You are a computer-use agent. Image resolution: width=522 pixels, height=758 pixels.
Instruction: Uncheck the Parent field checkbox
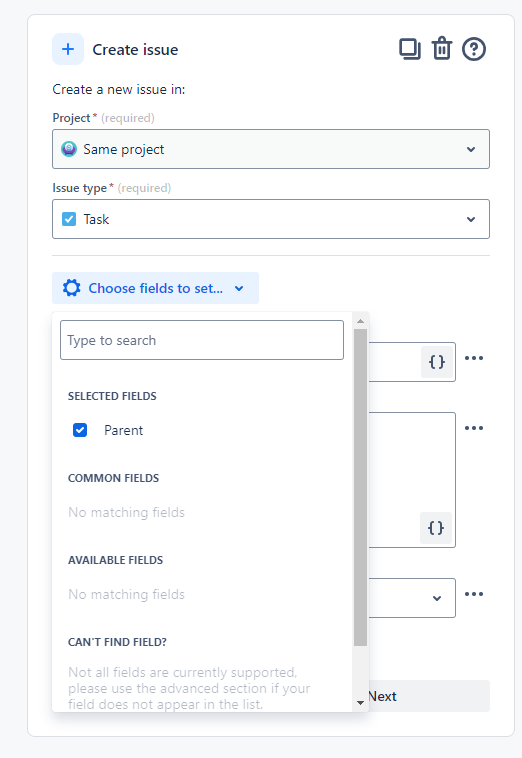(x=80, y=430)
